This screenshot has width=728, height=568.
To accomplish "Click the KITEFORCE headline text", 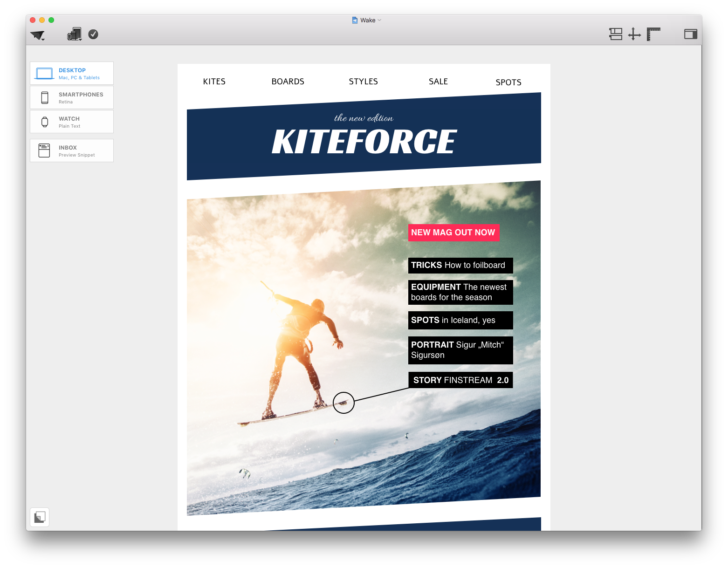I will pyautogui.click(x=364, y=142).
